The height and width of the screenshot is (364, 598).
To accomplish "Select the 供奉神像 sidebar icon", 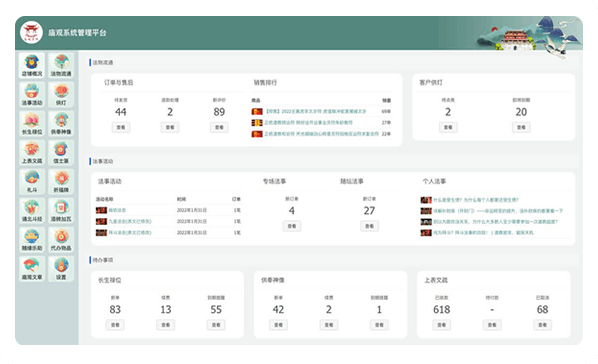I will (x=61, y=124).
